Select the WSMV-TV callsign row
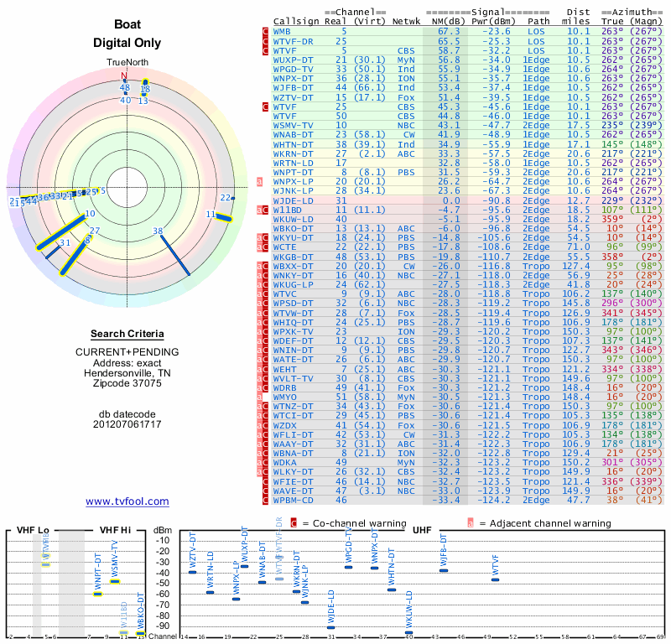Image resolution: width=671 pixels, height=644 pixels. [x=467, y=126]
